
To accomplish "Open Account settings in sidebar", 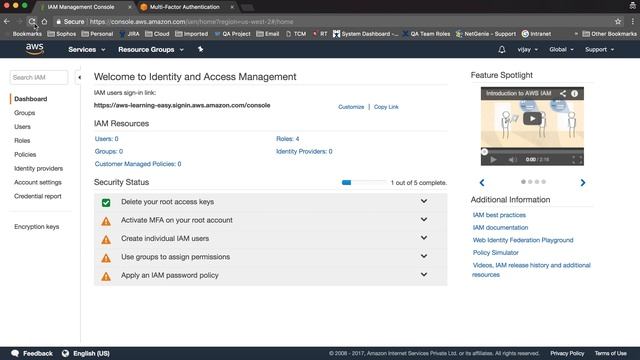I will [x=38, y=182].
